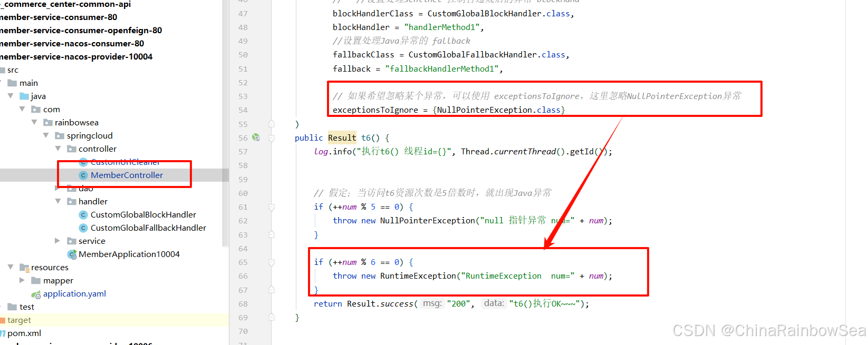
Task: Select member-service-consumer-80 module
Action: 59,17
